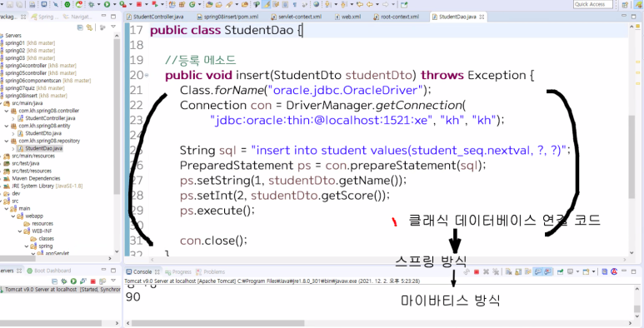The width and height of the screenshot is (644, 328).
Task: Toggle Show Console on standard output change
Action: click(x=537, y=271)
